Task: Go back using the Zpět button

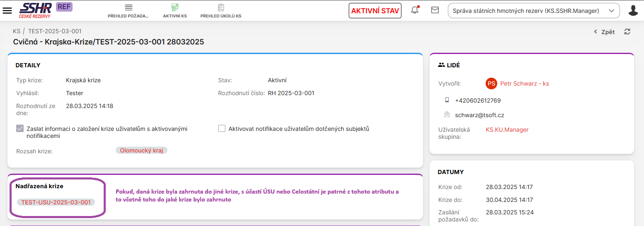Action: pyautogui.click(x=604, y=32)
